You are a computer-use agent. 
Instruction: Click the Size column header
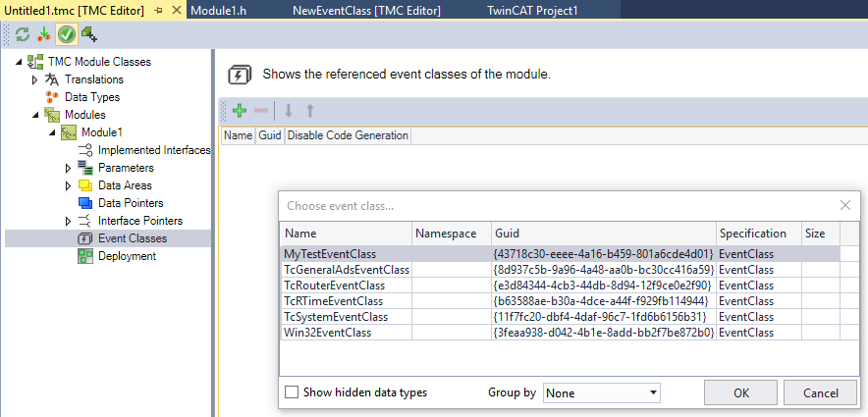pyautogui.click(x=821, y=234)
